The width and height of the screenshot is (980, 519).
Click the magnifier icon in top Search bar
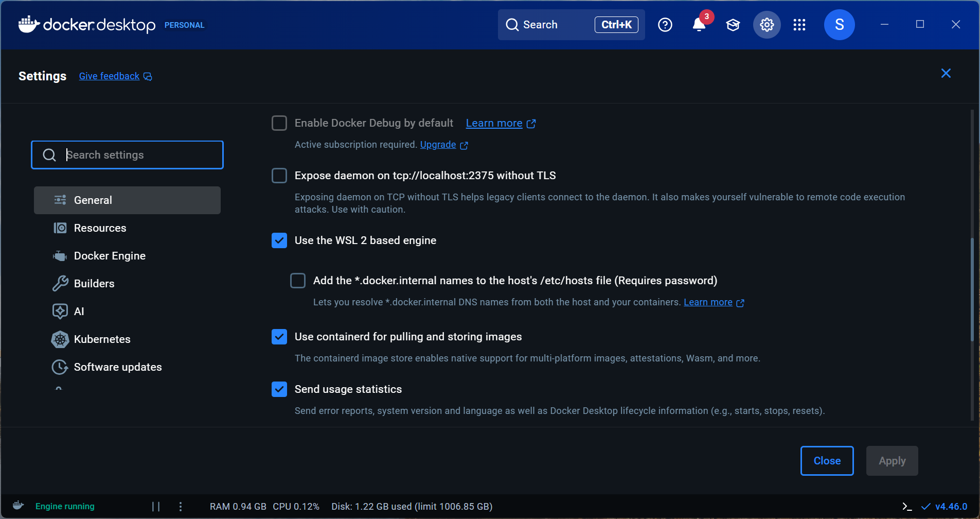512,25
